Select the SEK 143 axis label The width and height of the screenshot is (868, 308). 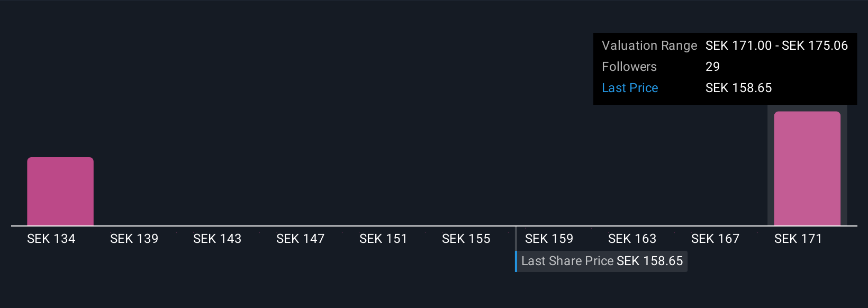[x=218, y=239]
